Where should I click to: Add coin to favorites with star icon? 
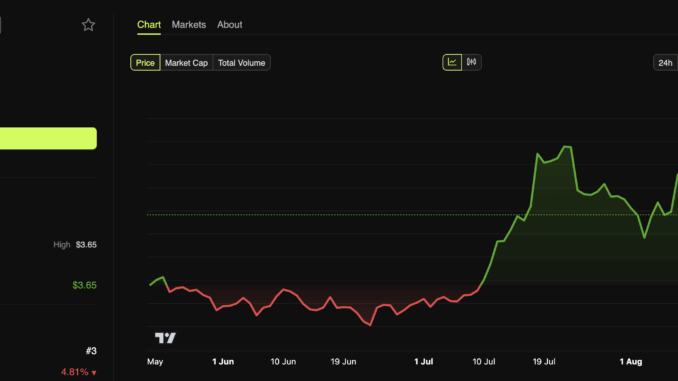(88, 25)
